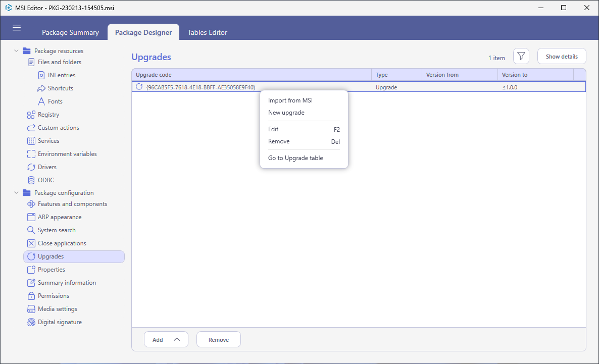Image resolution: width=599 pixels, height=364 pixels.
Task: Click the ≤1.0.0 version cell
Action: coord(510,87)
